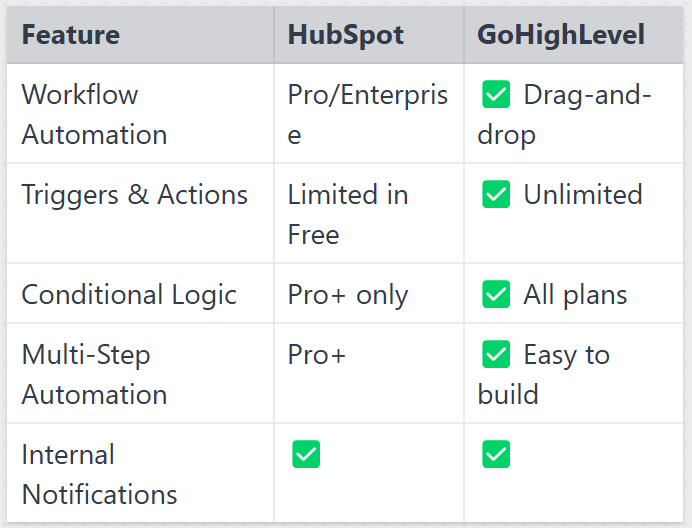Click the Pro+ cell in Multi-Step row
This screenshot has height=528, width=692.
pyautogui.click(x=316, y=355)
